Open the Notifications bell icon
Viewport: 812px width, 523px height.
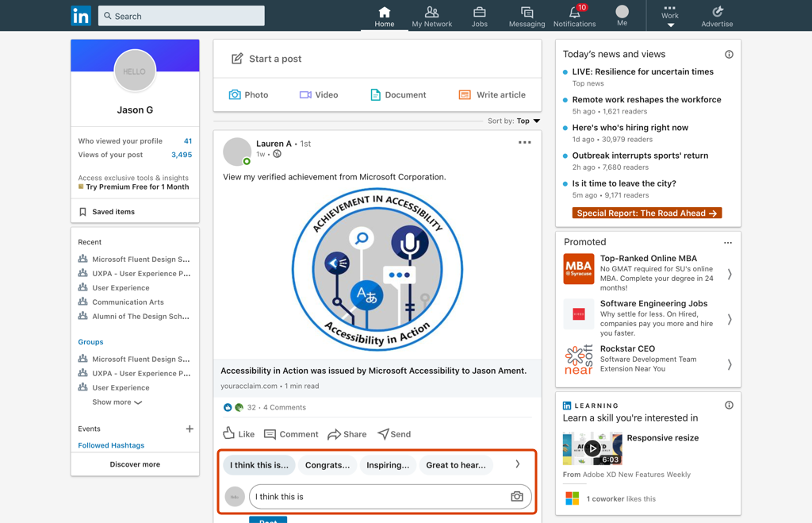pos(574,13)
